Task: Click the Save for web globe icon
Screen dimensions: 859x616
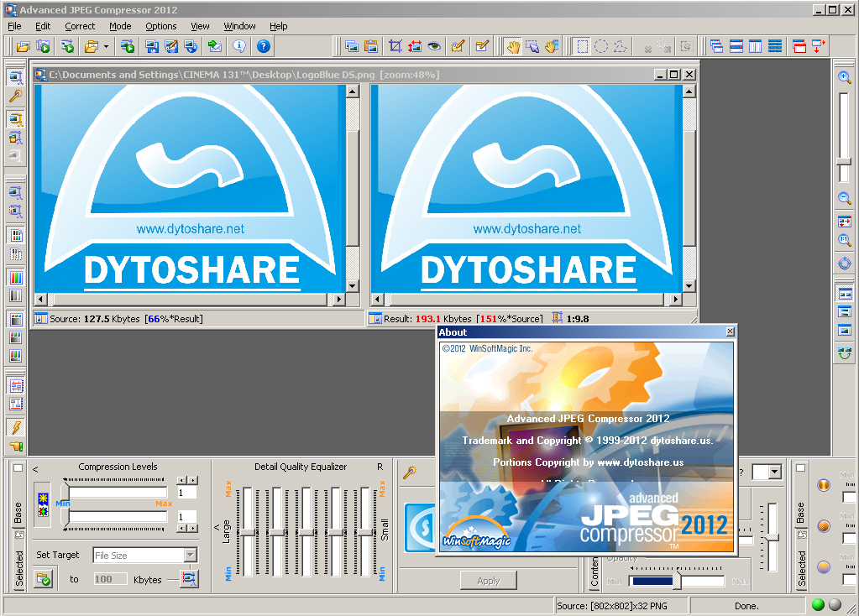Action: (x=191, y=46)
